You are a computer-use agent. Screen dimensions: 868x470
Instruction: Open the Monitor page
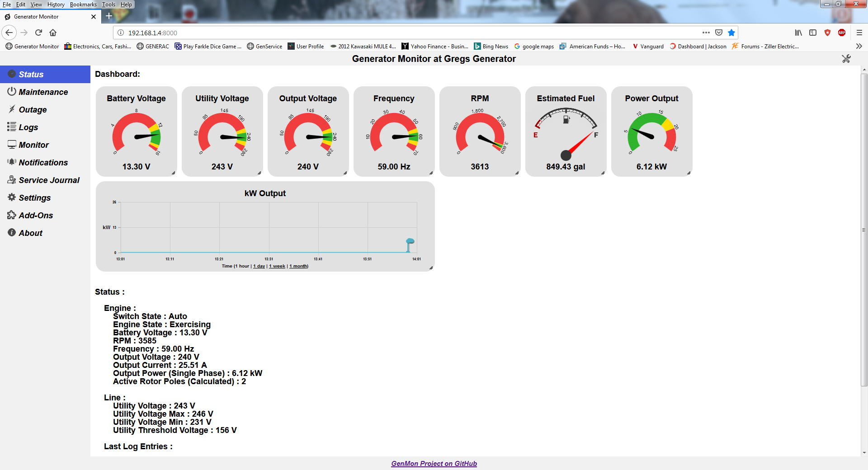33,145
